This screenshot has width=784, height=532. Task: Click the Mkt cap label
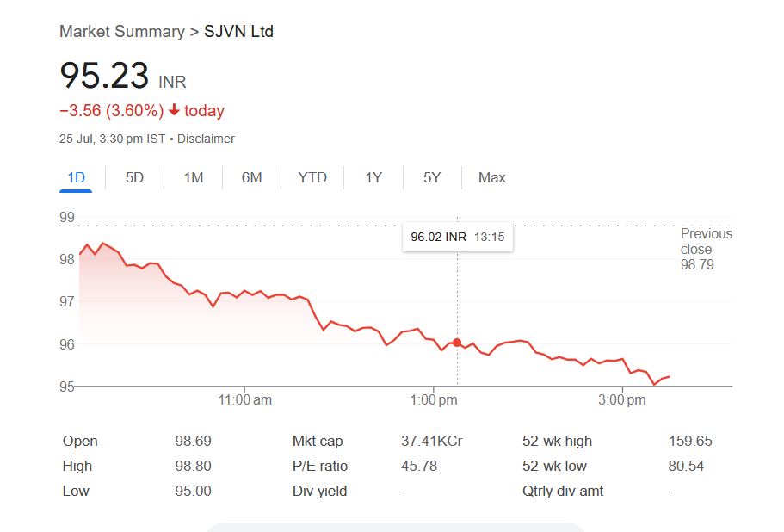click(x=318, y=441)
